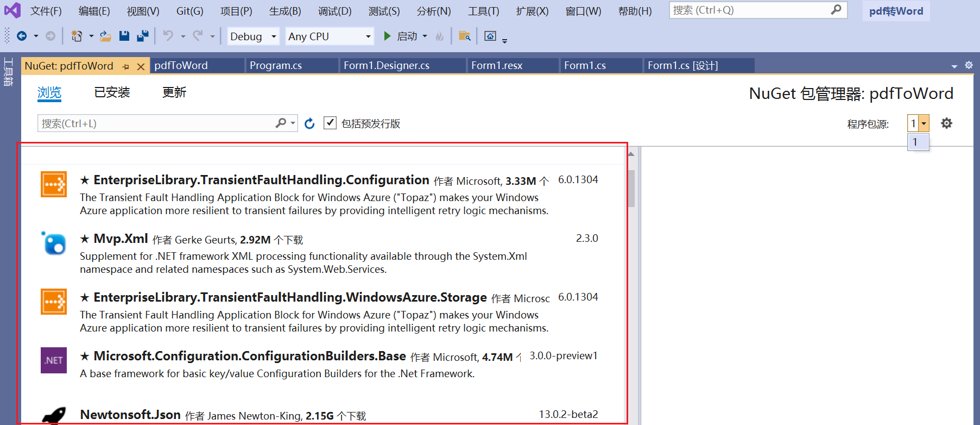Click the magnifier in the package search box
Image resolution: width=980 pixels, height=425 pixels.
pyautogui.click(x=281, y=123)
